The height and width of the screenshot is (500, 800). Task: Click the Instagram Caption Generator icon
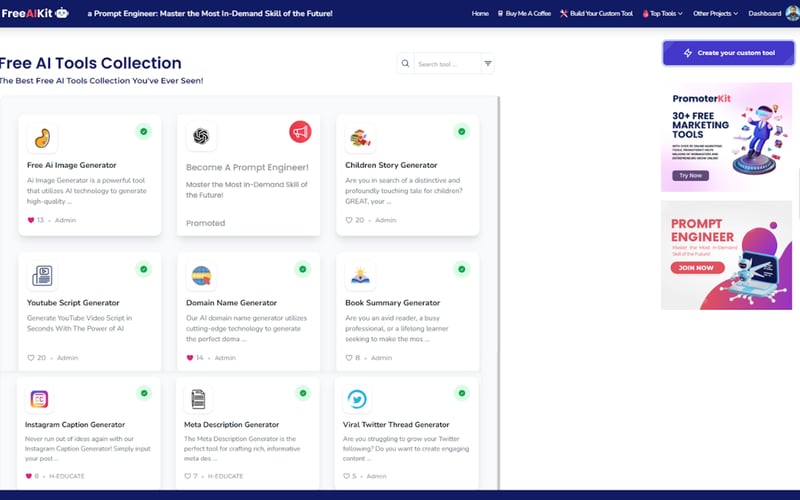click(39, 399)
